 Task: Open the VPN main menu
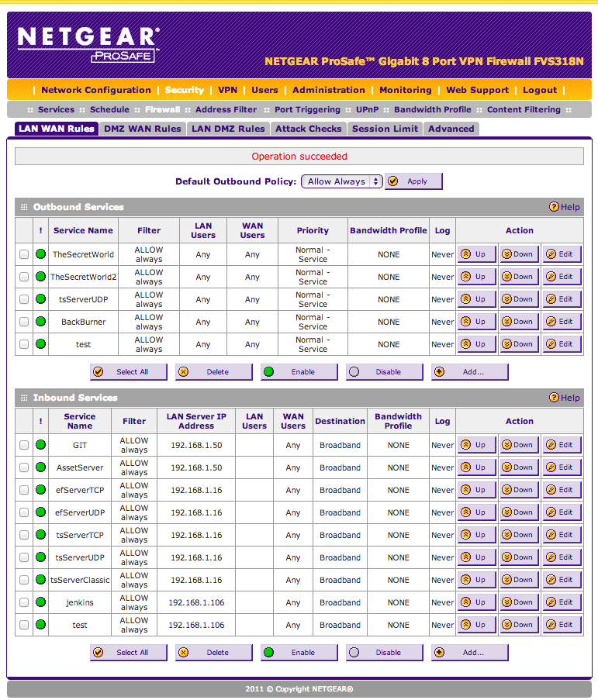click(227, 90)
